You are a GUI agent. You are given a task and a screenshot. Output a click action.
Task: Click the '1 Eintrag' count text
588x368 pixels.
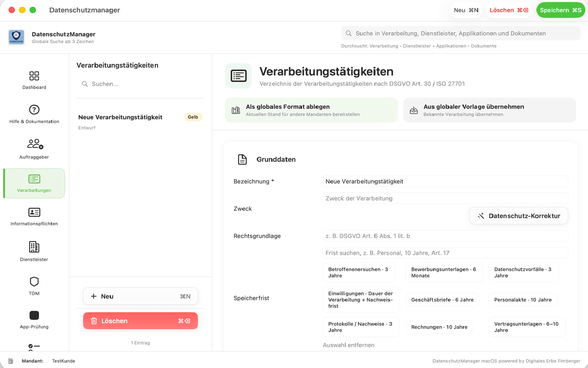click(x=140, y=343)
